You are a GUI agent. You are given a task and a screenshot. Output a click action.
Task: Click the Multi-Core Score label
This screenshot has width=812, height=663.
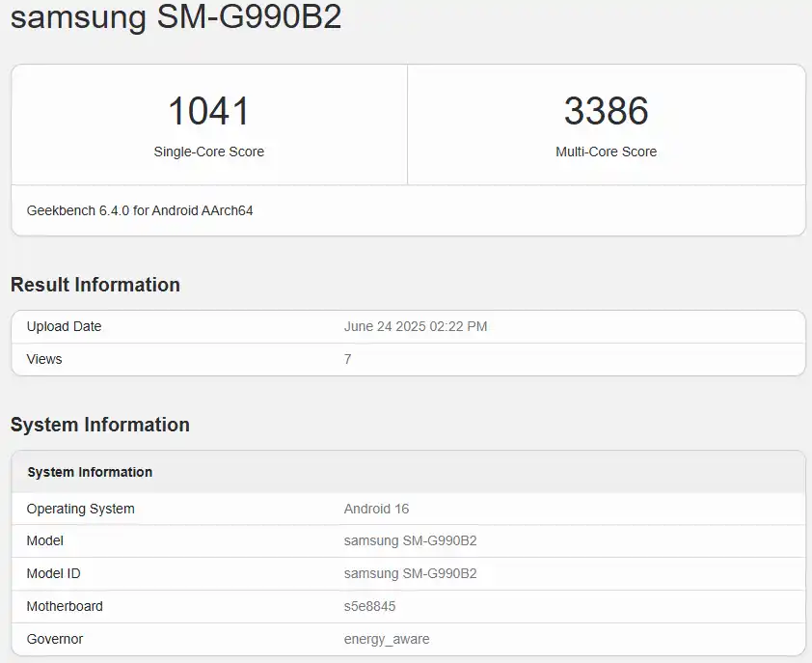tap(606, 152)
